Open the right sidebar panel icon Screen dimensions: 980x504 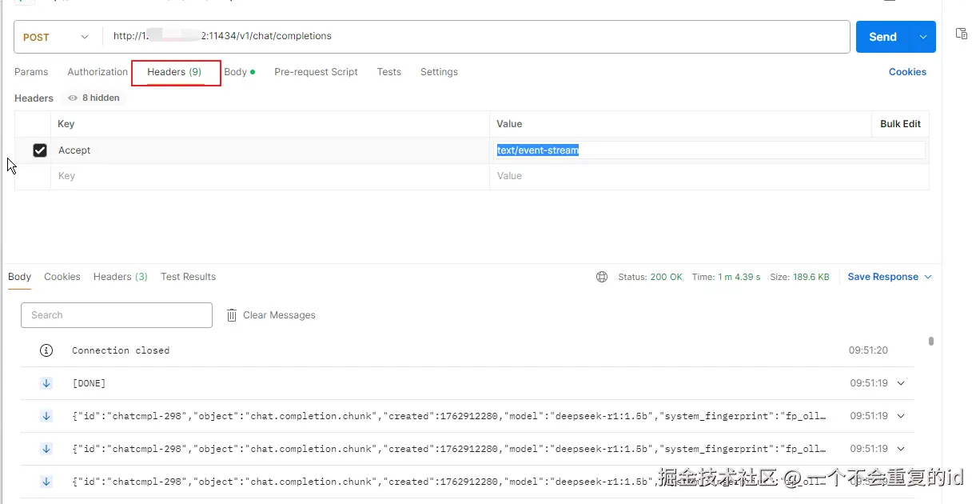click(962, 34)
